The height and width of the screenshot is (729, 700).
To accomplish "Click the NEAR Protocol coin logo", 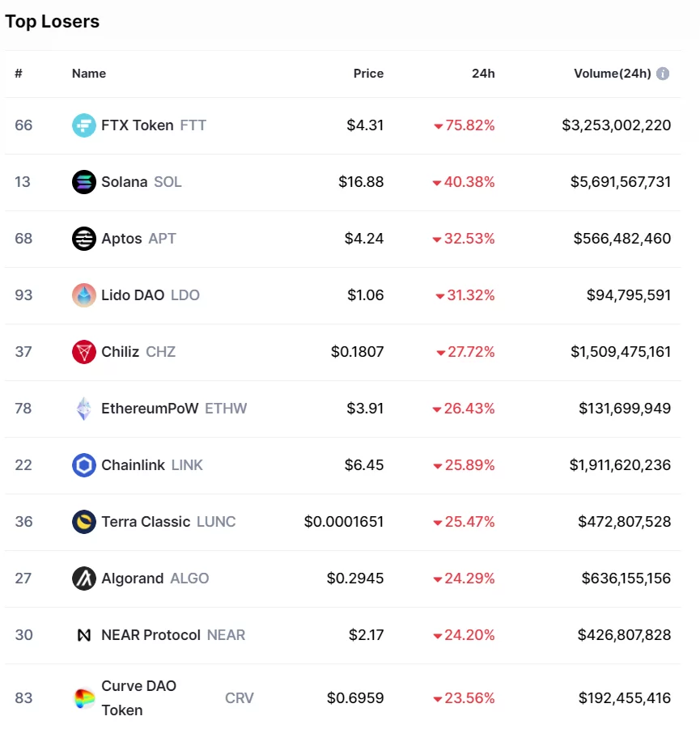I will tap(84, 635).
